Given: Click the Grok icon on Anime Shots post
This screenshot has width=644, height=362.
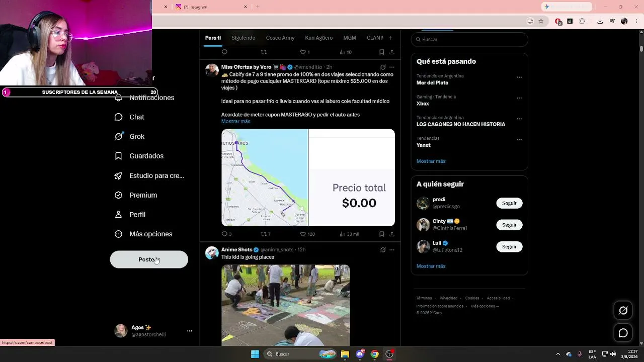Looking at the screenshot, I should [x=383, y=249].
